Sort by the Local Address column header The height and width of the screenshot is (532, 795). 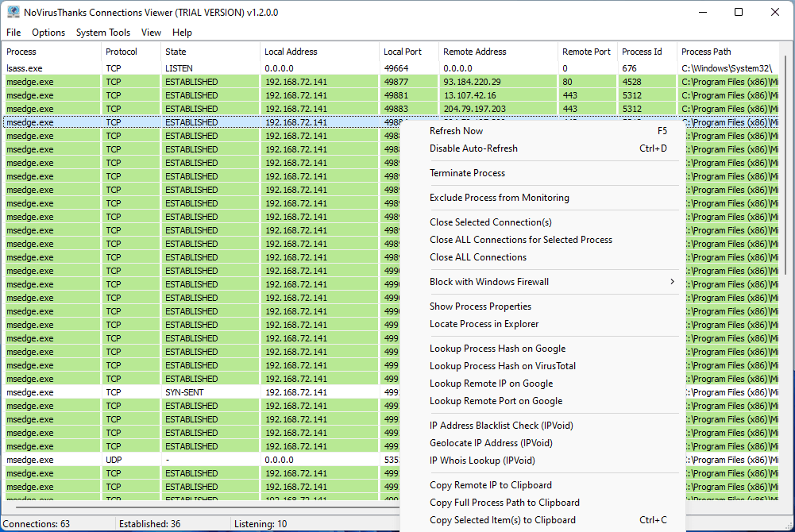pos(320,52)
